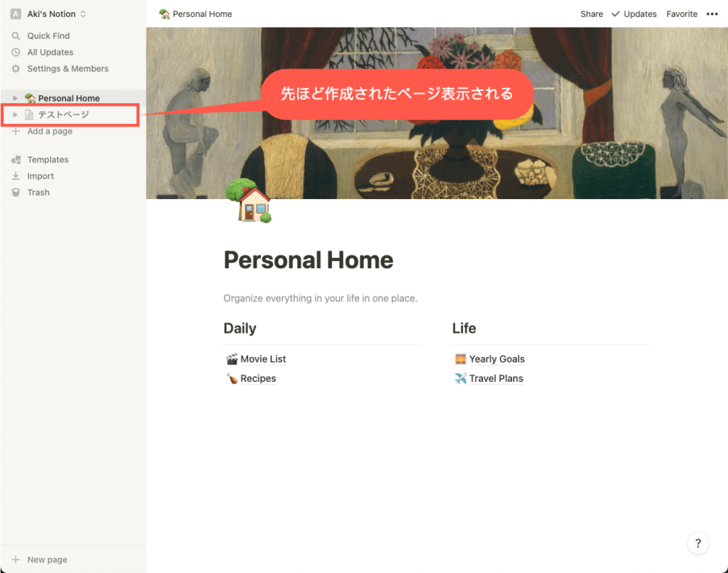Click the Settings & Members gear icon
Image resolution: width=728 pixels, height=573 pixels.
pyautogui.click(x=16, y=69)
